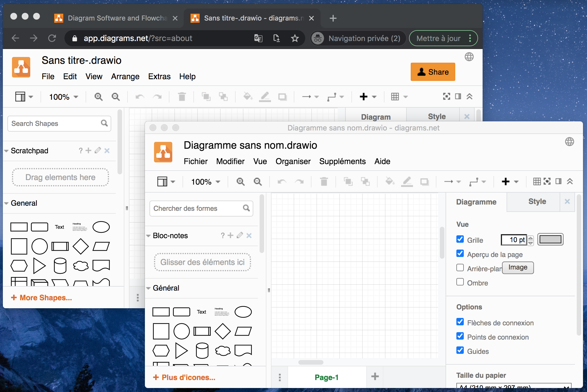This screenshot has height=392, width=587.
Task: Click the translate icon in address bar
Action: click(258, 38)
